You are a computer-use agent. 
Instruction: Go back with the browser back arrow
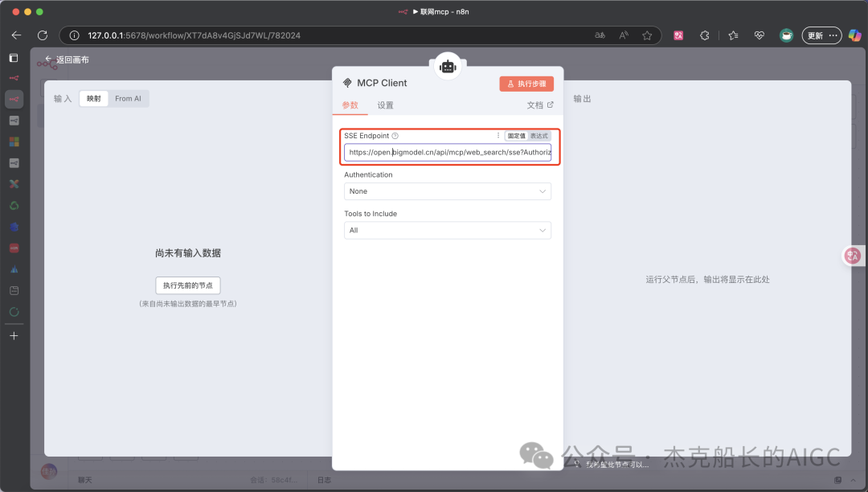click(x=16, y=35)
